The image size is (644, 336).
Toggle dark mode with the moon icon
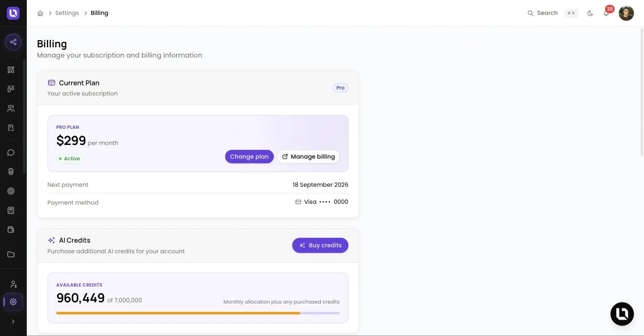[x=590, y=13]
